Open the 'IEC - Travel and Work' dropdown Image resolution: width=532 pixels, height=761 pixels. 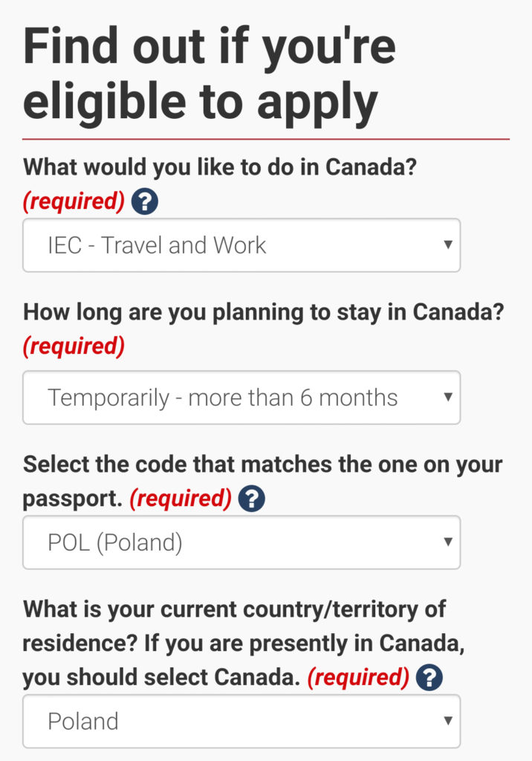click(x=241, y=245)
